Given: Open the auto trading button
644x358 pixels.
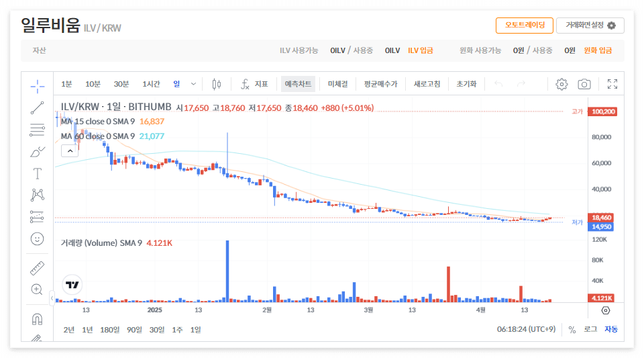Looking at the screenshot, I should pos(525,26).
